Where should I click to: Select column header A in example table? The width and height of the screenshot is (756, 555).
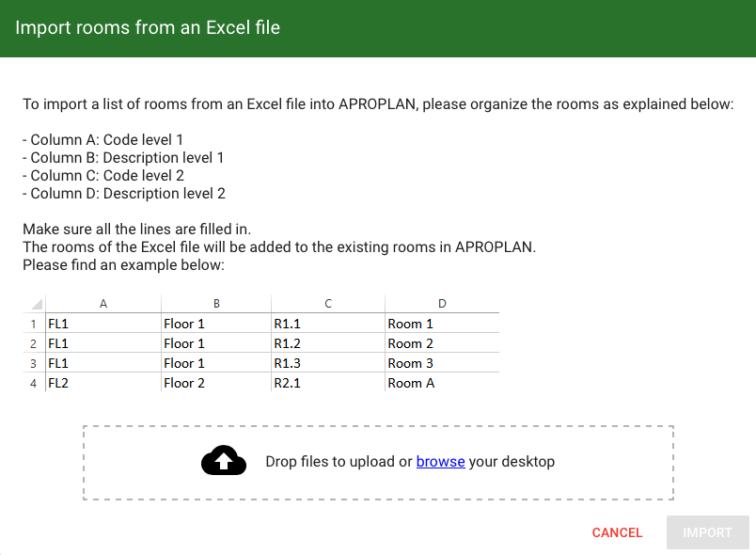[x=103, y=304]
